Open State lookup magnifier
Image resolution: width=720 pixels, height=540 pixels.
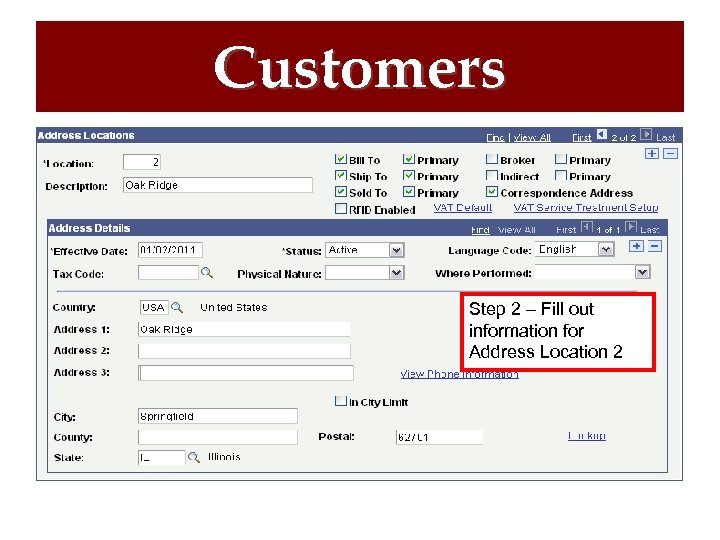pyautogui.click(x=193, y=457)
